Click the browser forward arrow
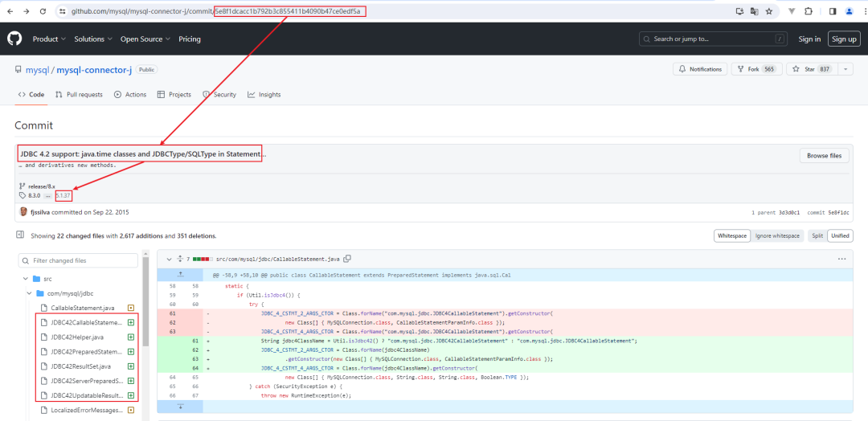Image resolution: width=868 pixels, height=421 pixels. pos(27,11)
